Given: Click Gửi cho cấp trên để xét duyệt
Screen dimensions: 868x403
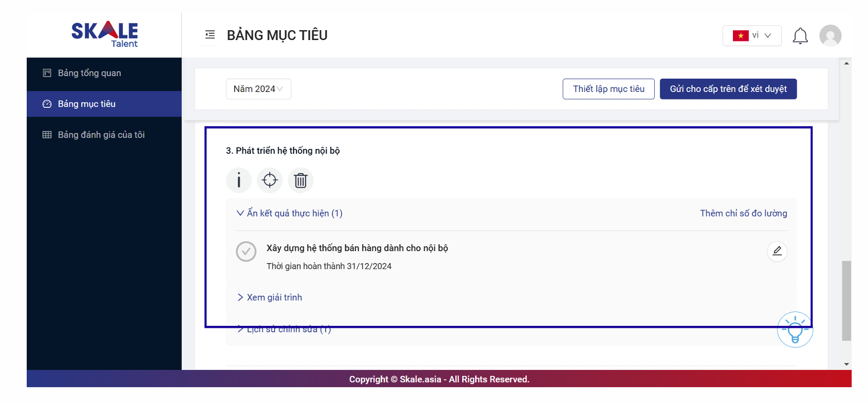Looking at the screenshot, I should (x=728, y=89).
